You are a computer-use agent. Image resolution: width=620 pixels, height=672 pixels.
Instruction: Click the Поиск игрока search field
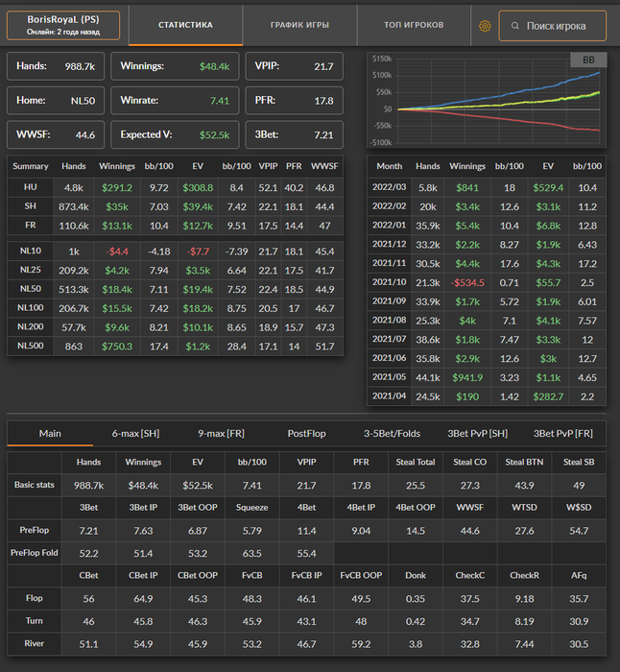coord(552,26)
